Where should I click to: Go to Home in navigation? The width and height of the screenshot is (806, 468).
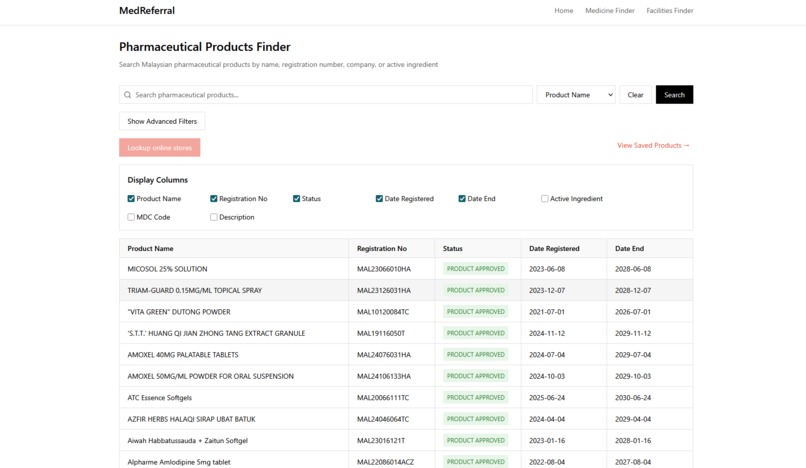pos(563,10)
